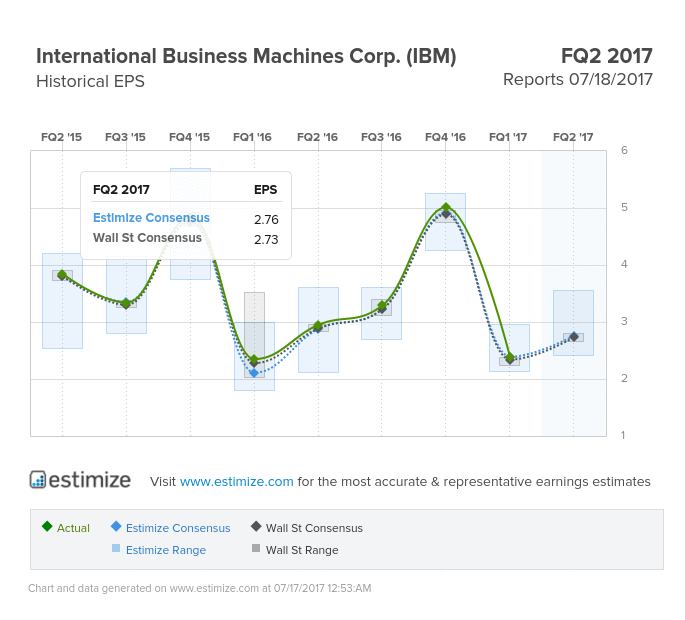
Task: Click the FQ2 '15 actual EPS data point
Action: 62,274
